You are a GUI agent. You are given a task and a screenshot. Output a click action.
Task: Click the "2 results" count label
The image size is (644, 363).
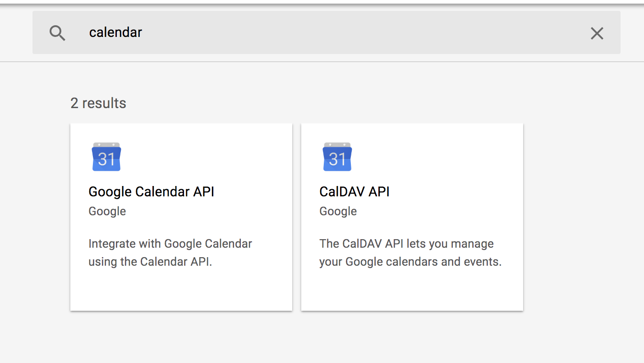click(98, 103)
